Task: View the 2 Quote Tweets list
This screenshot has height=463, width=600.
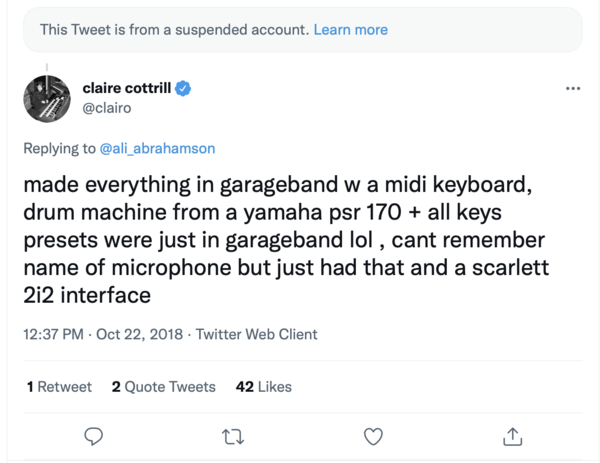Action: pyautogui.click(x=163, y=386)
